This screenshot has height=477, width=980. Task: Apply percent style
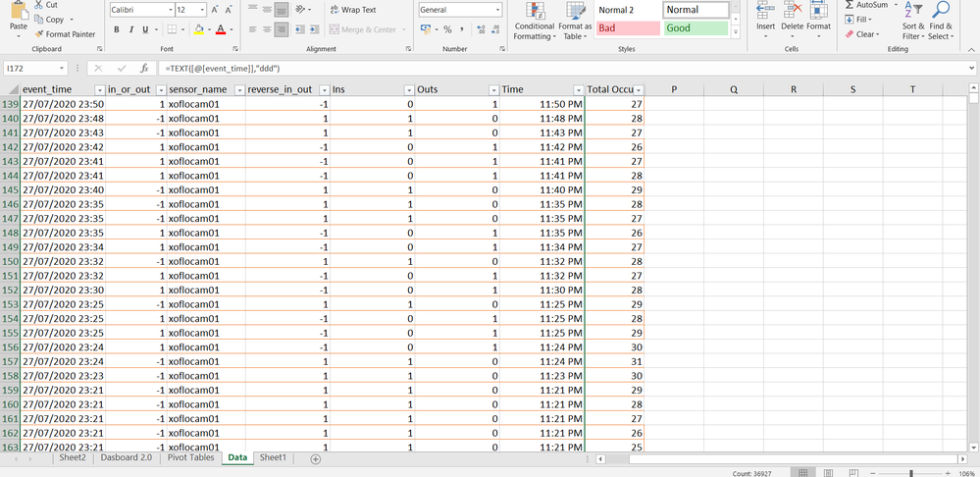coord(447,29)
